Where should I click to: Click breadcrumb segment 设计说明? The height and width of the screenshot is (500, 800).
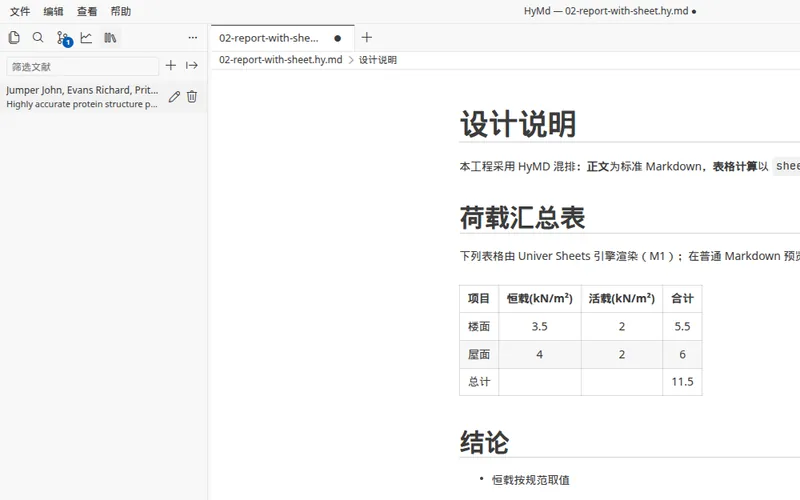click(378, 60)
